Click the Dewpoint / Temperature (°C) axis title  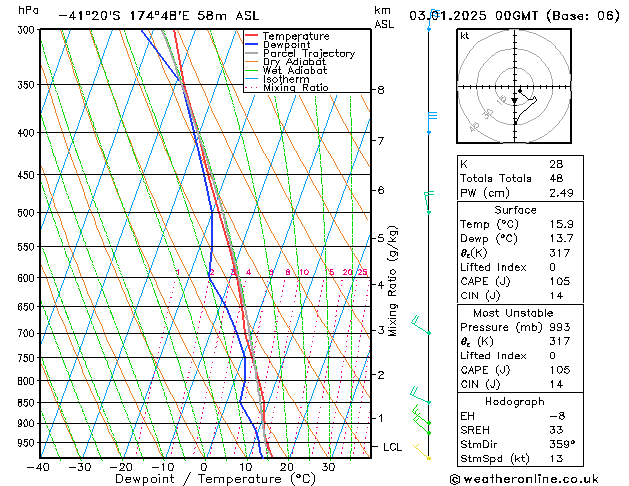click(x=215, y=479)
